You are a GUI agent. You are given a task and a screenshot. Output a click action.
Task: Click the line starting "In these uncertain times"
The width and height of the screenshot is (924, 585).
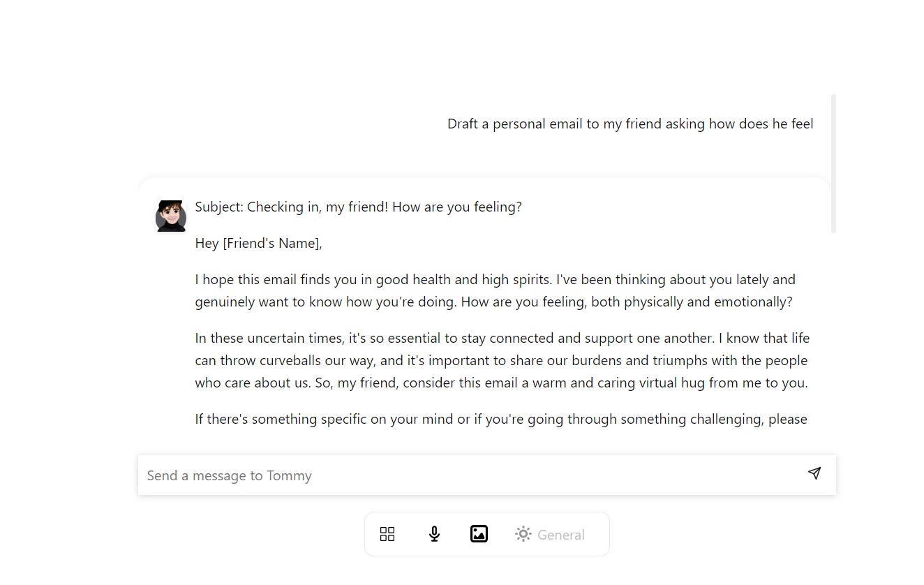(x=502, y=339)
